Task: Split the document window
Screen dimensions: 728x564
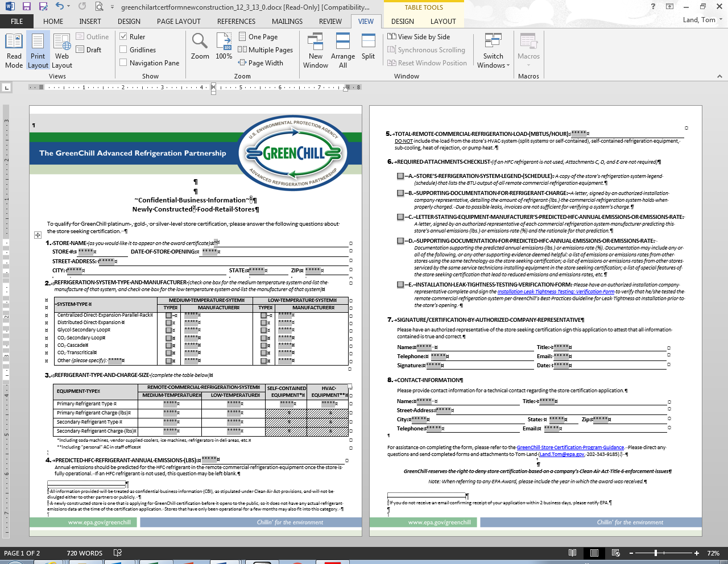Action: [369, 47]
